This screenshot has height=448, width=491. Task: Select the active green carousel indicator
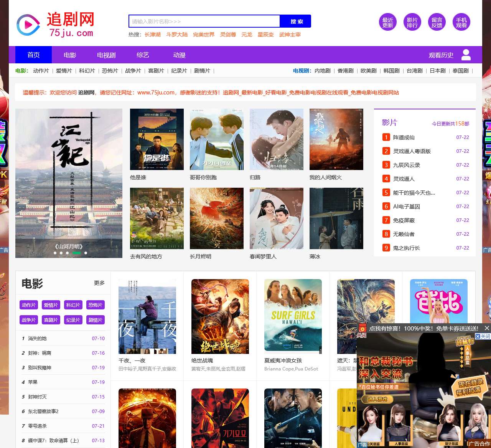click(x=76, y=253)
